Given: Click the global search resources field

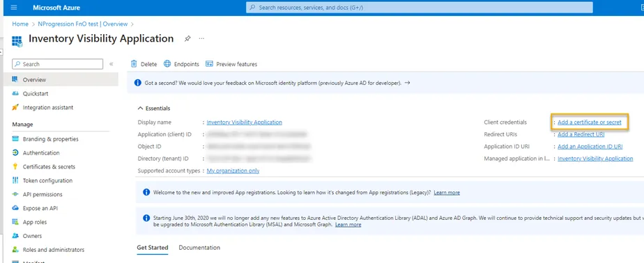Looking at the screenshot, I should click(x=420, y=8).
